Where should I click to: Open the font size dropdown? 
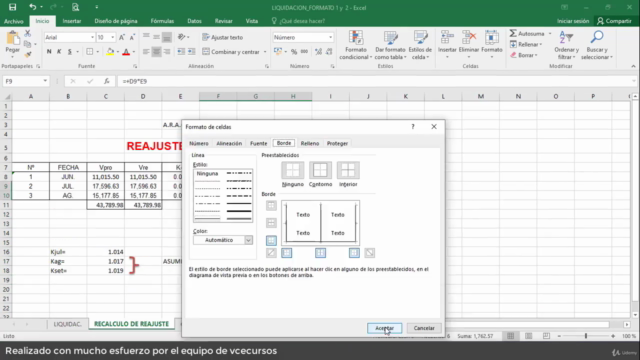[x=113, y=37]
